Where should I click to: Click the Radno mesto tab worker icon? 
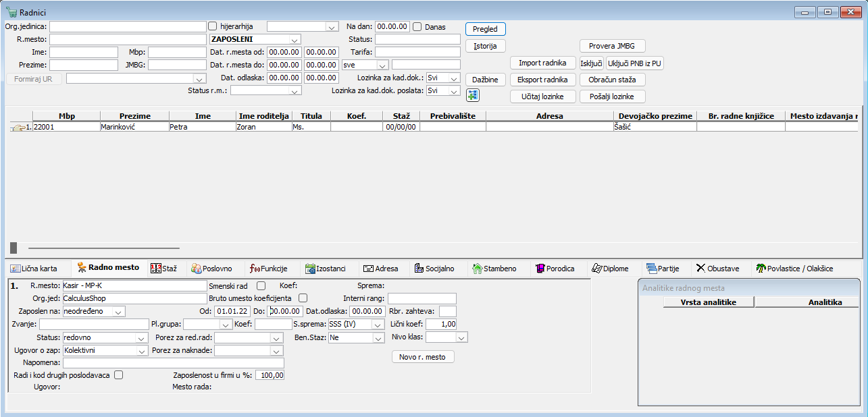[82, 268]
